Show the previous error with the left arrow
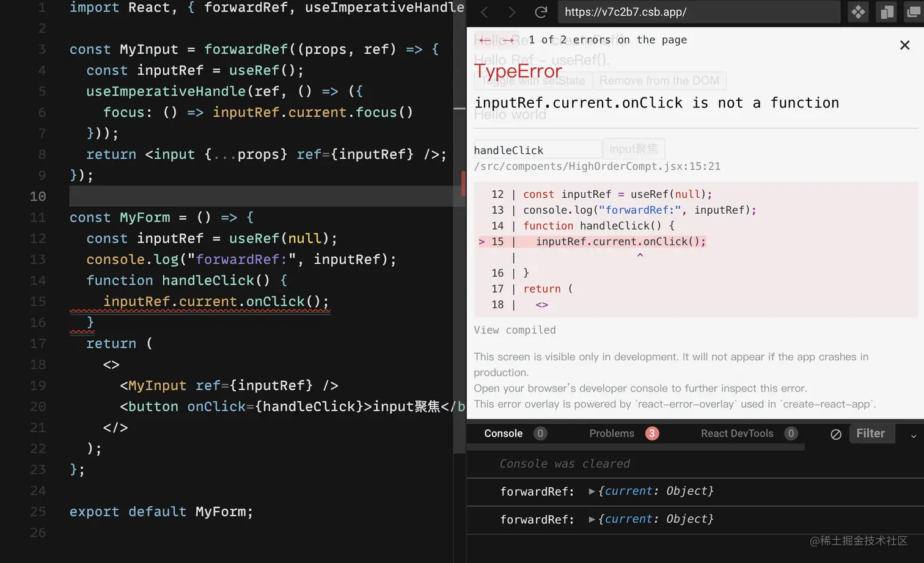 485,40
